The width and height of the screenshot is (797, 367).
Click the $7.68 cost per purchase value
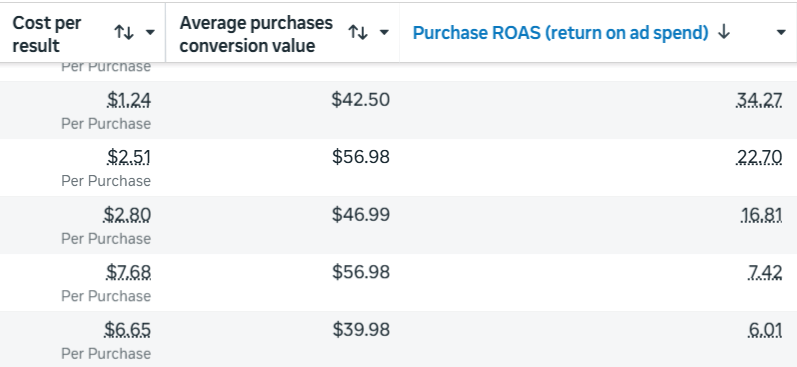(128, 272)
